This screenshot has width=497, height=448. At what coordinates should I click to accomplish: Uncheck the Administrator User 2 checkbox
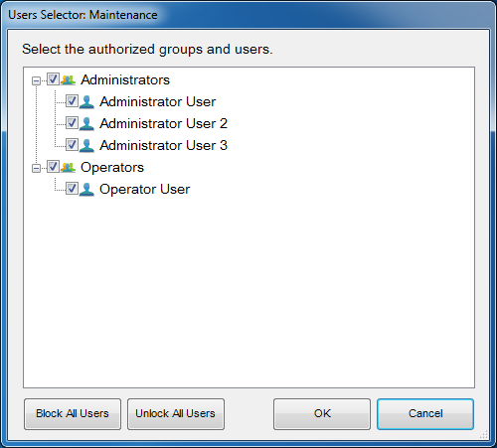[72, 123]
